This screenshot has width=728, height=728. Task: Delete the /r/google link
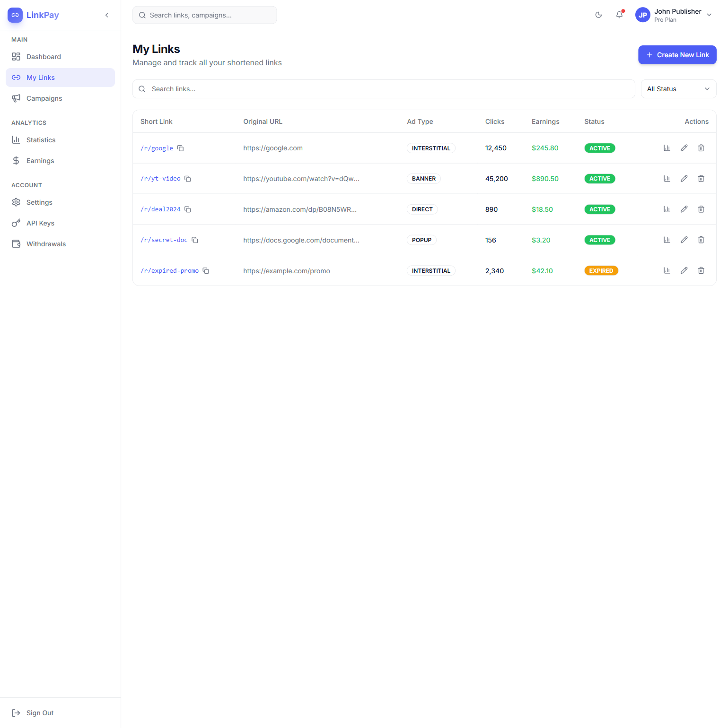click(x=701, y=148)
